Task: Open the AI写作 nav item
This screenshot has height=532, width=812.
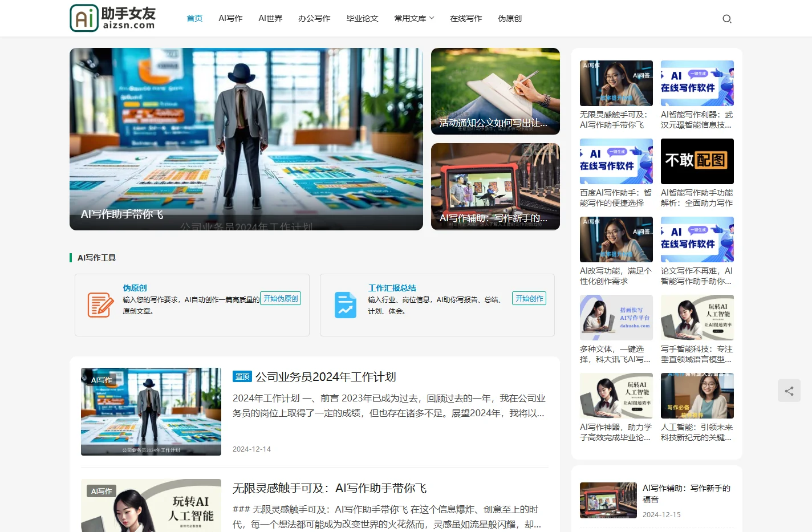Action: (230, 18)
